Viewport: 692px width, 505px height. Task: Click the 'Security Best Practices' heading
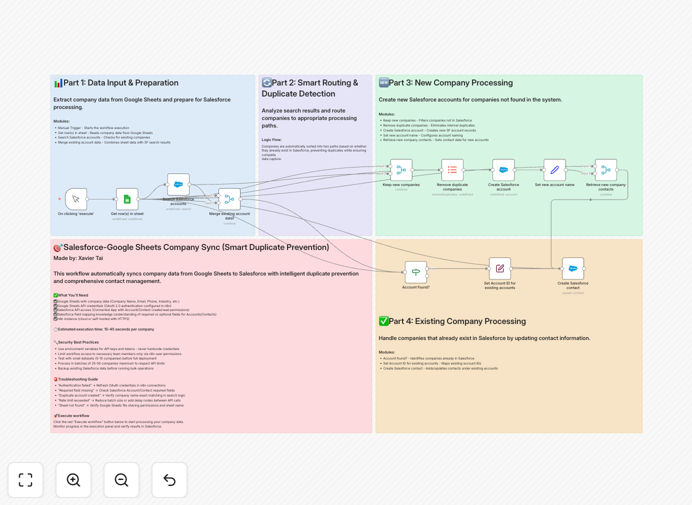pos(76,342)
